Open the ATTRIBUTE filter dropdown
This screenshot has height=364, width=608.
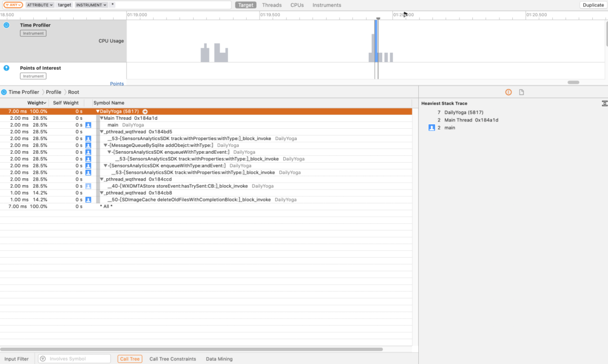tap(39, 5)
